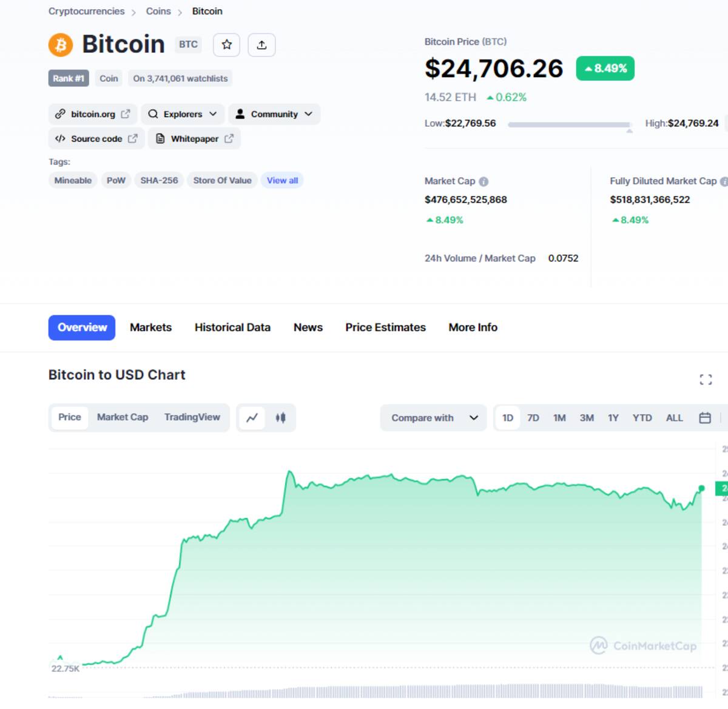The image size is (728, 709).
Task: Switch to the Markets tab
Action: click(150, 328)
